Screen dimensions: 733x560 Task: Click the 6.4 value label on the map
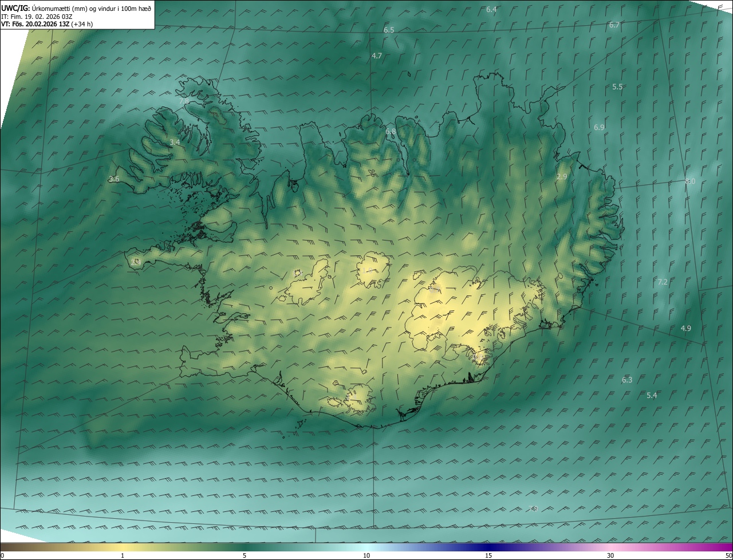click(x=491, y=9)
